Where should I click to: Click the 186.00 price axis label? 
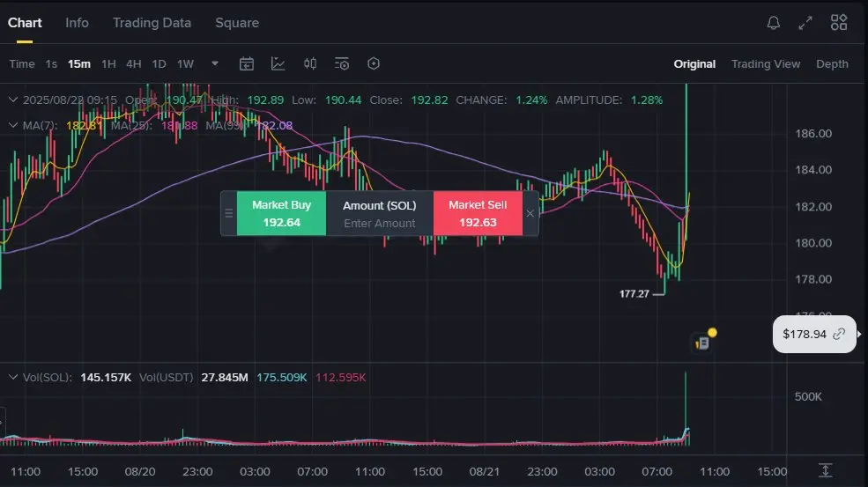(813, 133)
